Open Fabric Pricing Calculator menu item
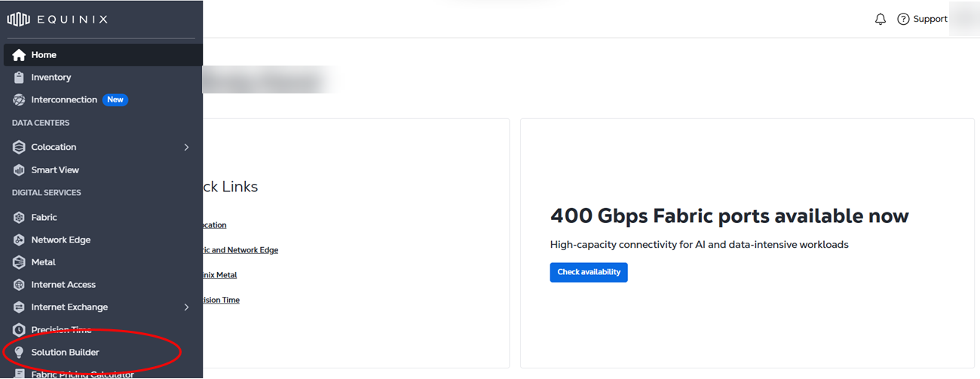The height and width of the screenshot is (379, 980). 82,374
